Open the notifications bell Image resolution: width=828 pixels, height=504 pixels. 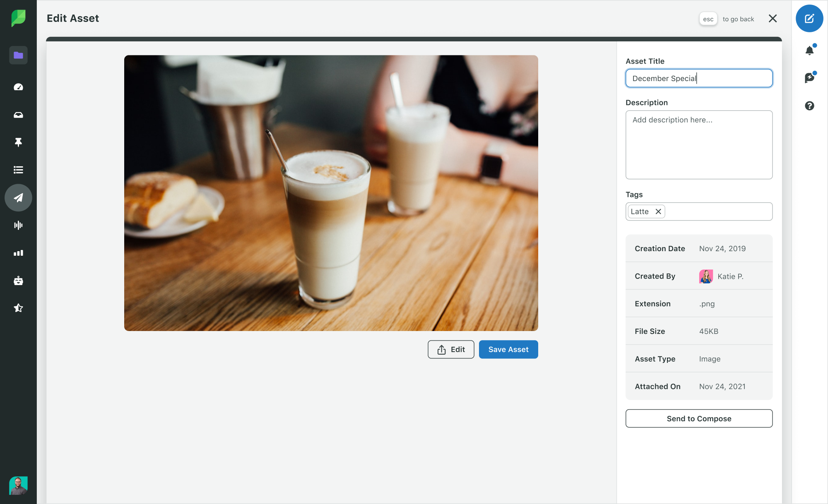point(809,50)
